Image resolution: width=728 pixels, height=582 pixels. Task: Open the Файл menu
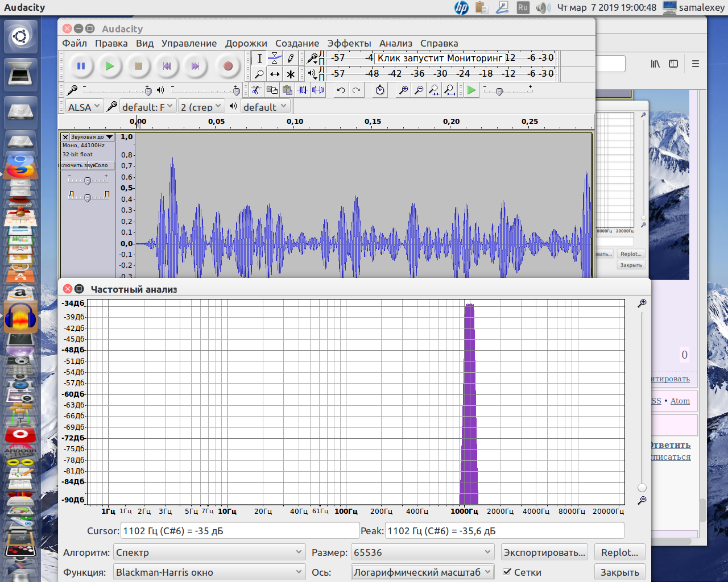[x=75, y=43]
